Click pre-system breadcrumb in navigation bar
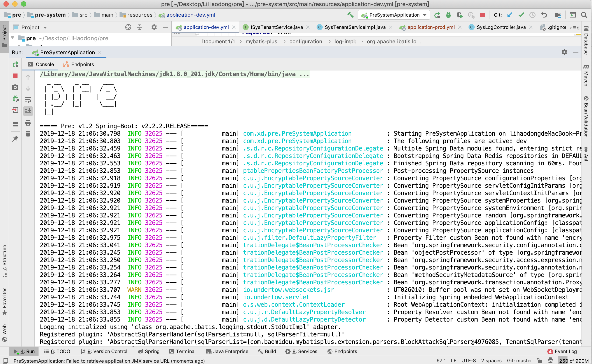 click(x=46, y=15)
